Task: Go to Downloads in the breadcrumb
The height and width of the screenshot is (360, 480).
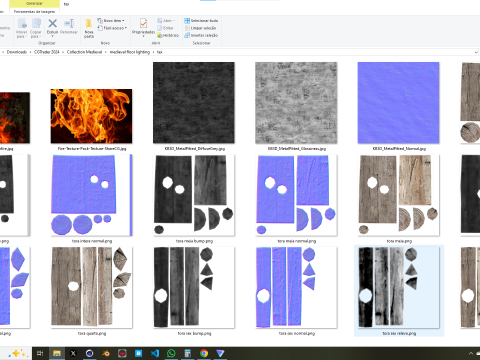Action: pos(17,52)
